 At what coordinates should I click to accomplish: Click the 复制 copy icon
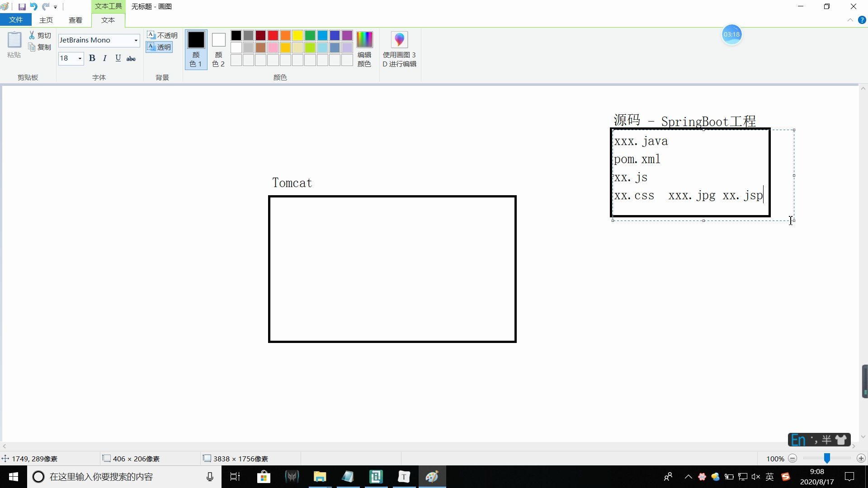[x=33, y=47]
